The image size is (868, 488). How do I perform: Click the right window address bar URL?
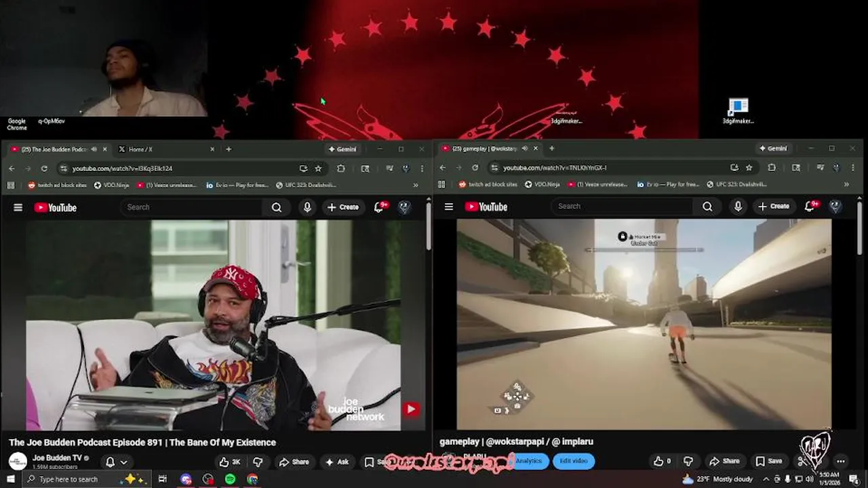555,167
